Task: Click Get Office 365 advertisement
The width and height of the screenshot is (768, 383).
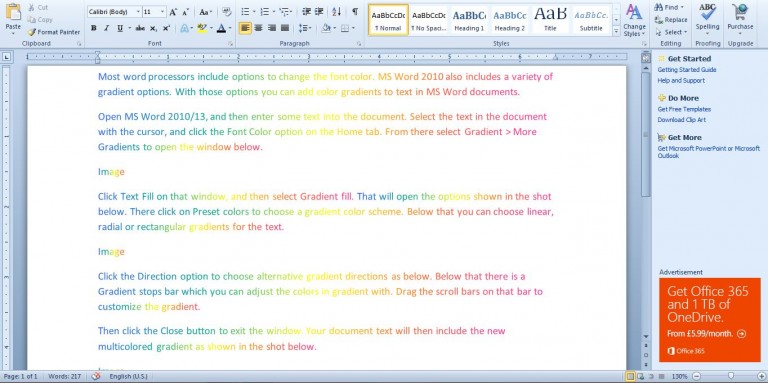Action: coord(710,320)
